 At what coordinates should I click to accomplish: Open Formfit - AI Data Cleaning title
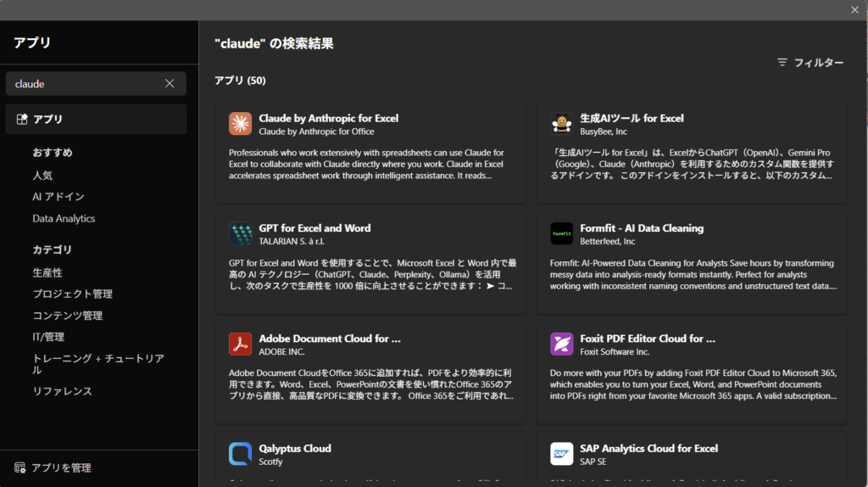(x=642, y=228)
